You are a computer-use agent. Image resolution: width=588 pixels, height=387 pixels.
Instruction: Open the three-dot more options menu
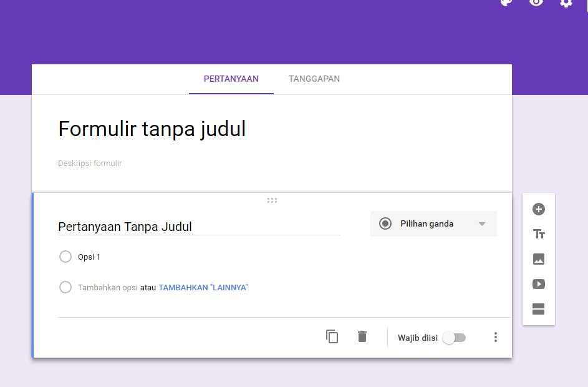pos(496,337)
